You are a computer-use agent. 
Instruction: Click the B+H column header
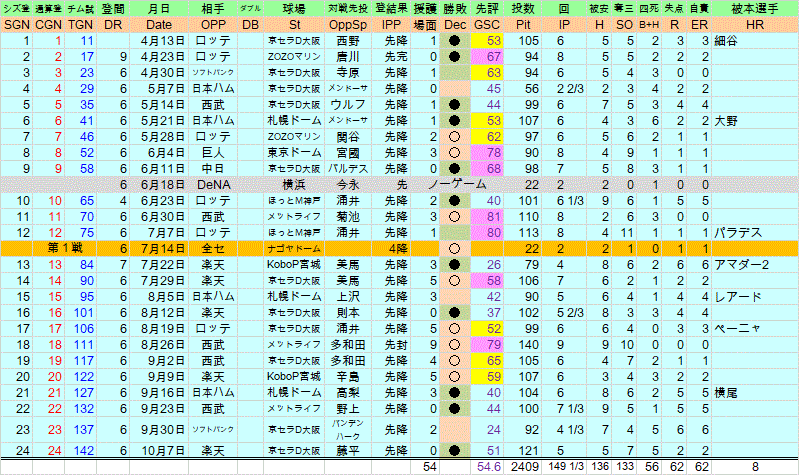(x=649, y=25)
